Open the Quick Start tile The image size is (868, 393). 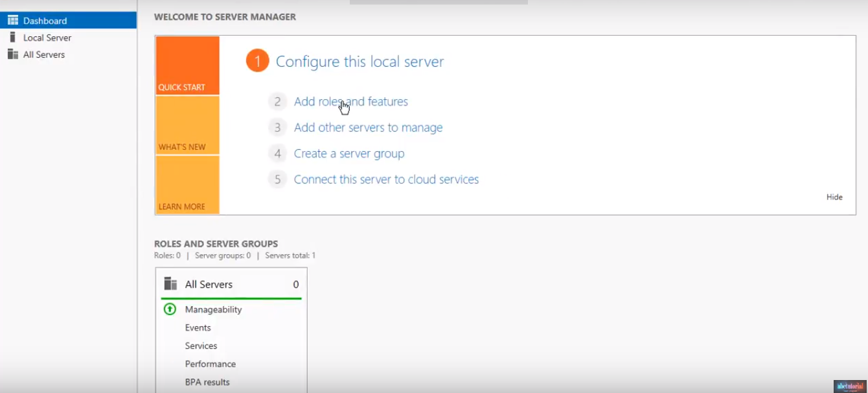[x=187, y=65]
